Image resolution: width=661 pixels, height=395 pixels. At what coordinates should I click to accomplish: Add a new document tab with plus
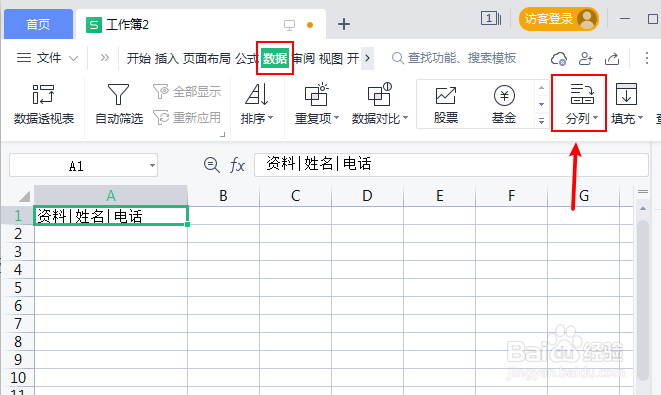point(344,24)
